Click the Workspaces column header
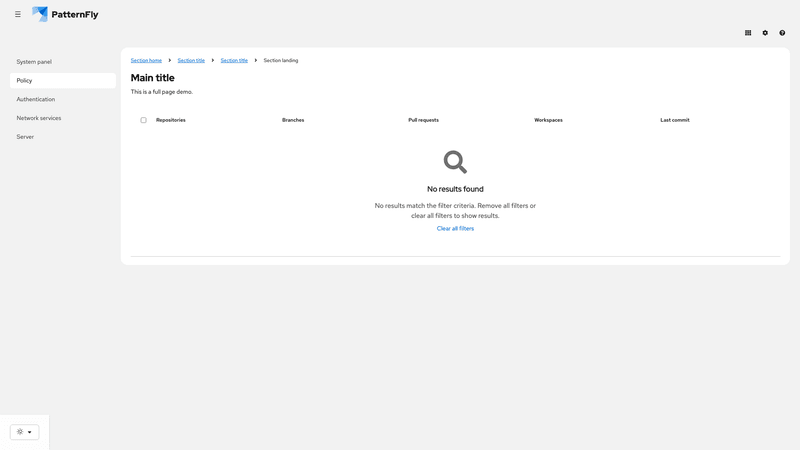This screenshot has height=450, width=800. tap(548, 120)
